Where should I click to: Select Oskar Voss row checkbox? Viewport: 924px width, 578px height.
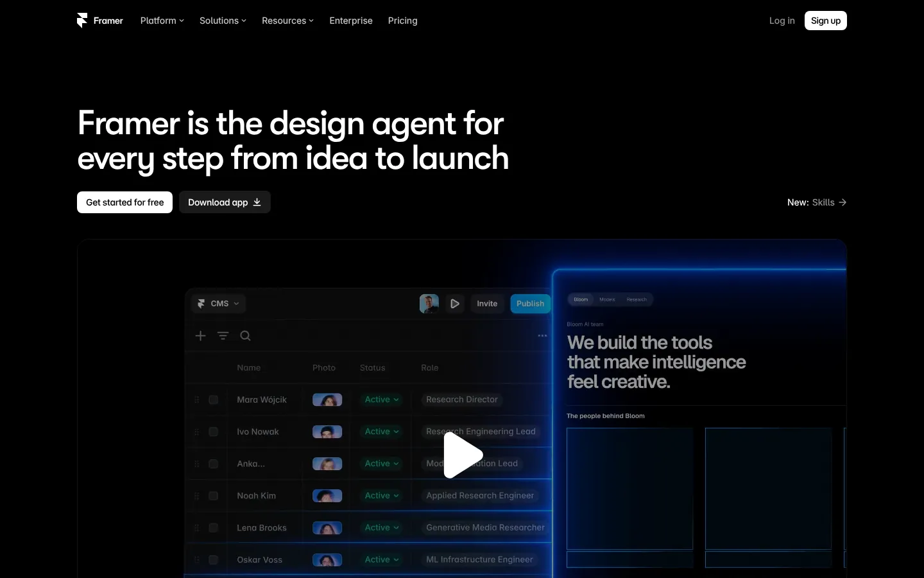point(214,560)
